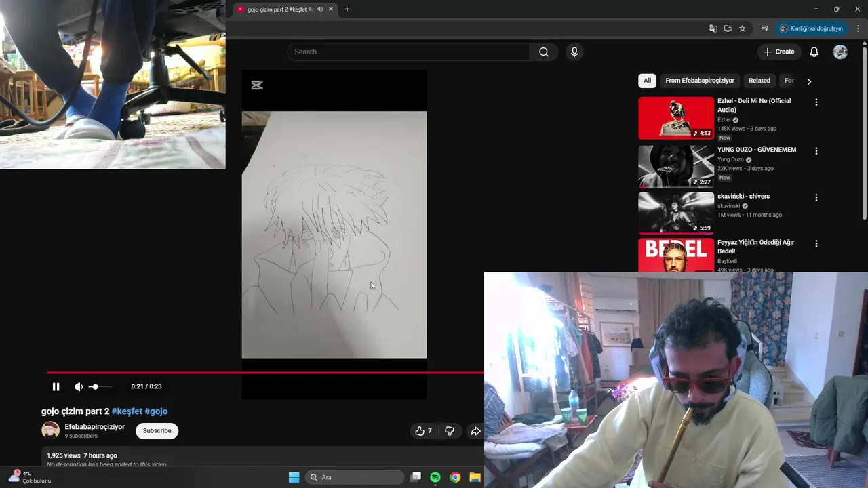Mute the video with the speaker icon
Image resolution: width=868 pixels, height=488 pixels.
pos(79,386)
